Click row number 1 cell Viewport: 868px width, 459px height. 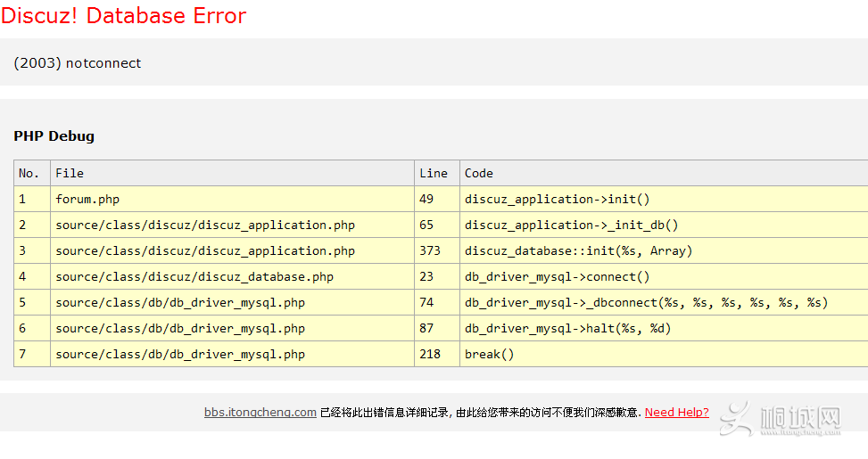(32, 199)
